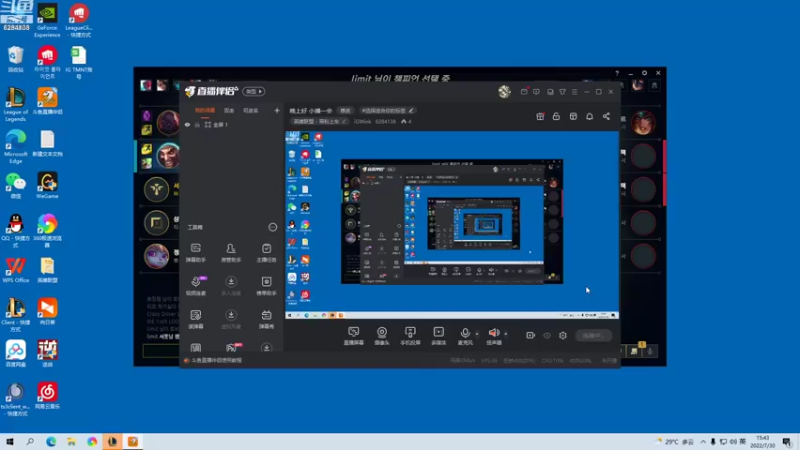The height and width of the screenshot is (450, 800).
Task: Click the 类型 mode pill beside logo
Action: point(254,91)
